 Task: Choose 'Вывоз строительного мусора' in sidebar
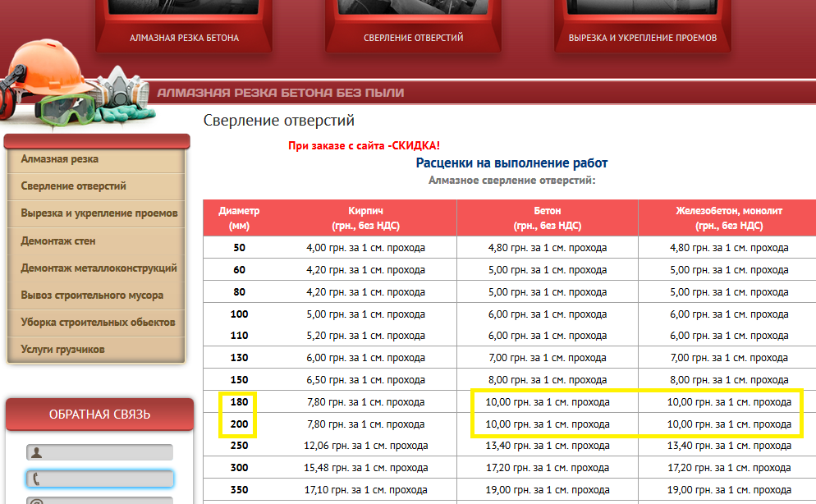click(x=92, y=296)
